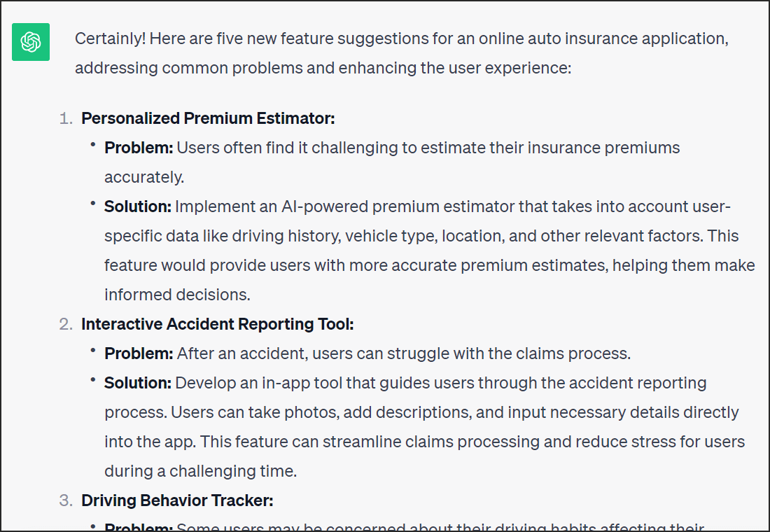Click the list number 2 marker

coord(66,324)
